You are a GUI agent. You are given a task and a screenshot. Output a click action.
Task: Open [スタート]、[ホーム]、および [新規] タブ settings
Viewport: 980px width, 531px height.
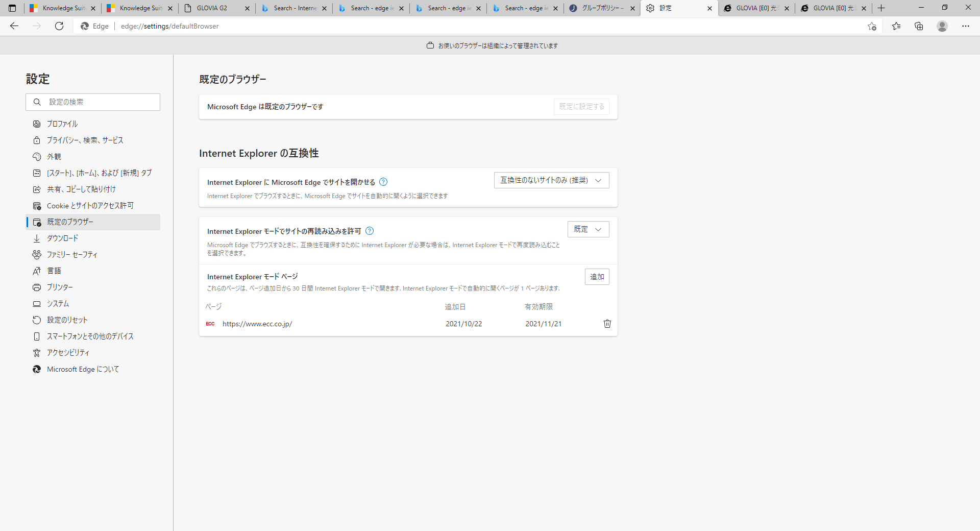[93, 173]
